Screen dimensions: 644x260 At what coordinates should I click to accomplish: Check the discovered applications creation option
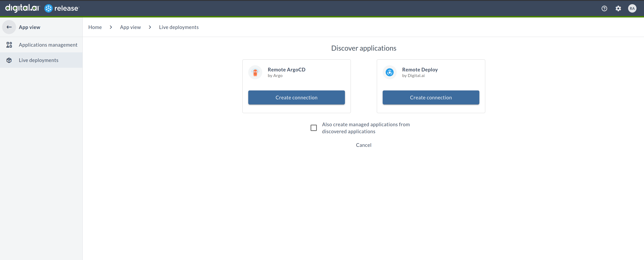tap(314, 127)
